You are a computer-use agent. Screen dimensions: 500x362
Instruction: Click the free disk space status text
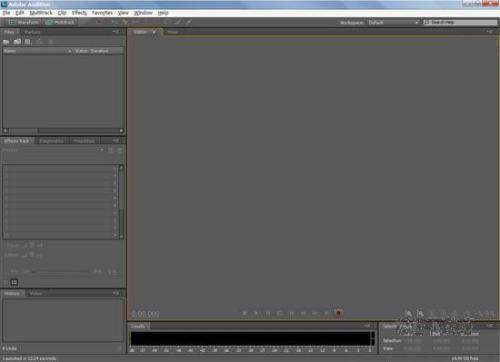[x=465, y=359]
